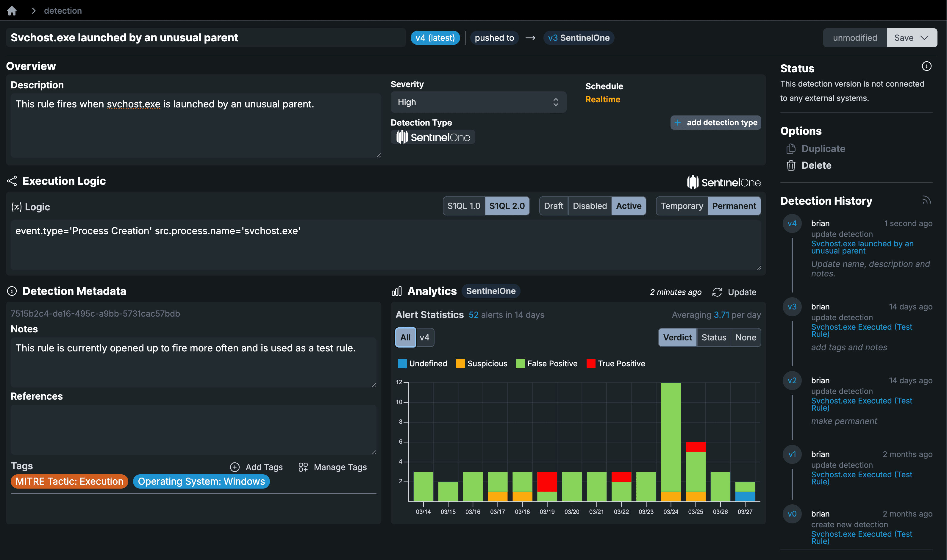947x560 pixels.
Task: Open v4 history link Svchost.exe launched by unusual parent
Action: point(862,247)
